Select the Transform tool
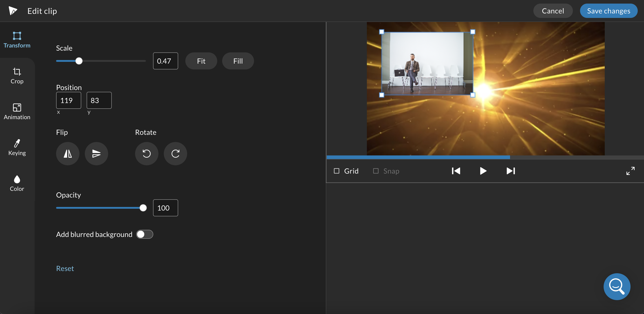 (x=16, y=39)
